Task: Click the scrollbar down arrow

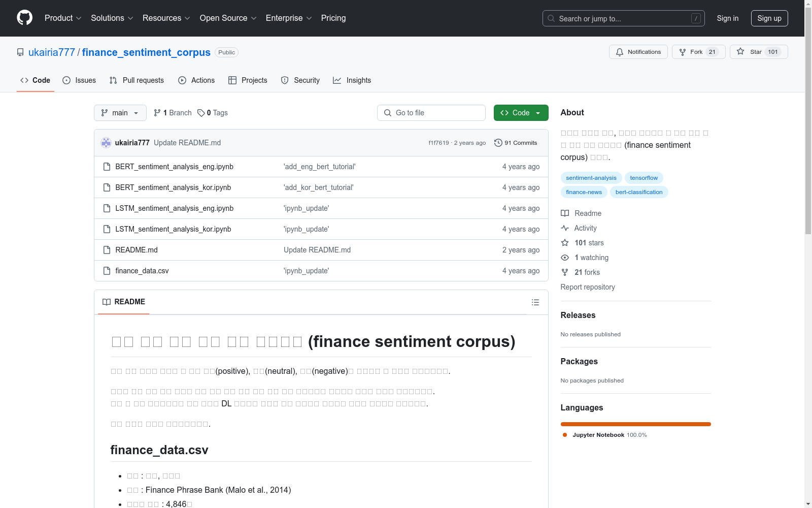Action: pyautogui.click(x=808, y=504)
